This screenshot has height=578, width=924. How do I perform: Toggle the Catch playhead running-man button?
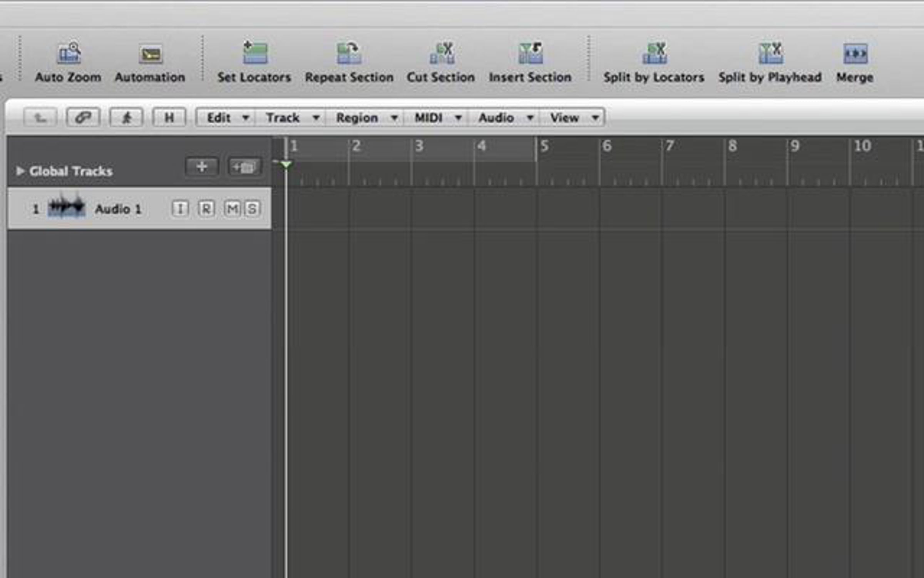126,117
